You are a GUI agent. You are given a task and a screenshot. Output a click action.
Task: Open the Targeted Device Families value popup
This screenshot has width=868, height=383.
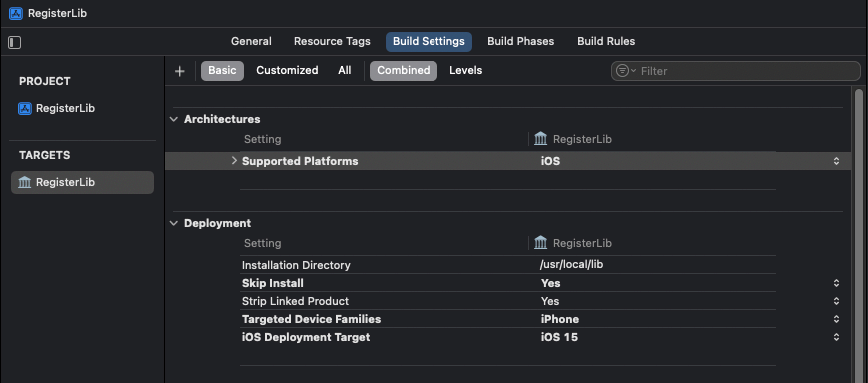coord(836,319)
